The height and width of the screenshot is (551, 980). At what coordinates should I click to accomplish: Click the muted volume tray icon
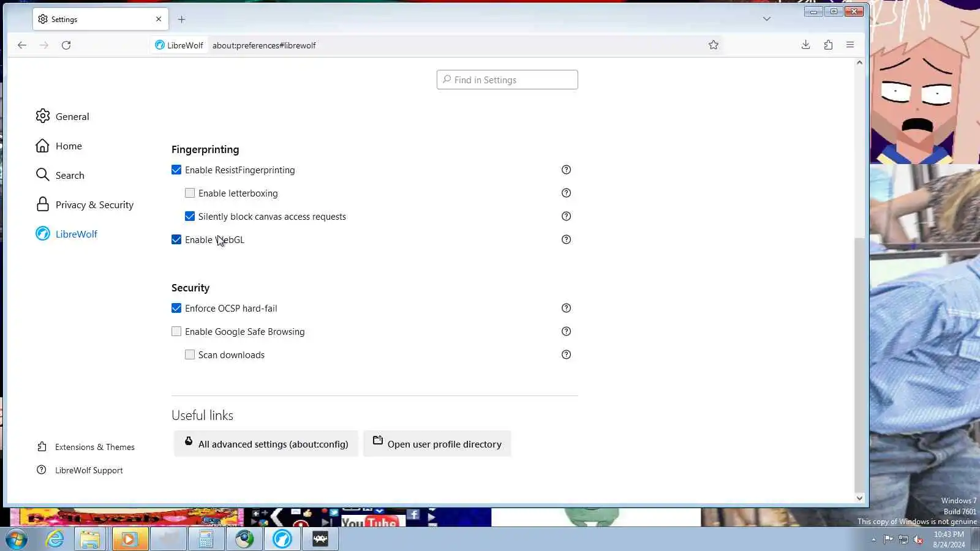pos(918,539)
